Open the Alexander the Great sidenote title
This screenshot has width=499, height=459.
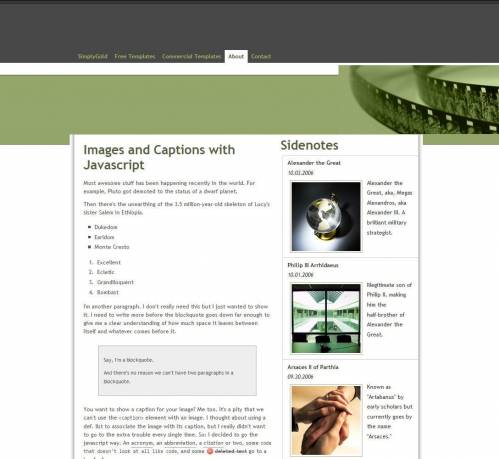coord(314,163)
